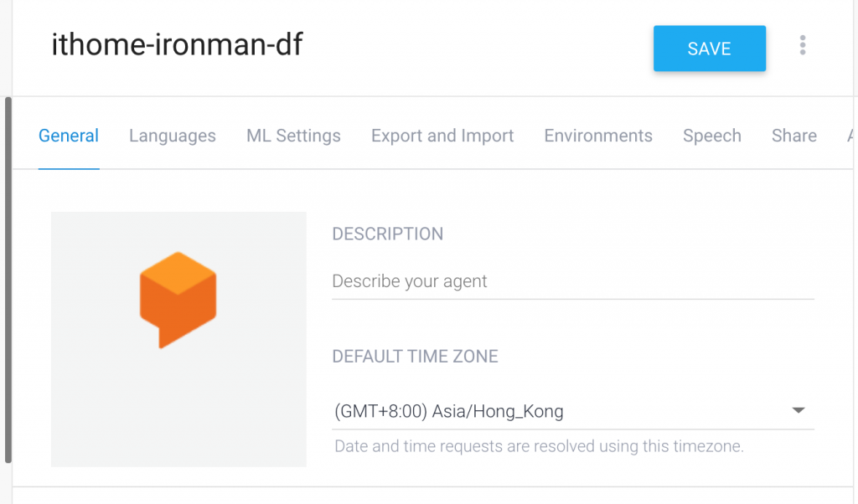Open the Environments tab
This screenshot has width=858, height=504.
pyautogui.click(x=598, y=136)
